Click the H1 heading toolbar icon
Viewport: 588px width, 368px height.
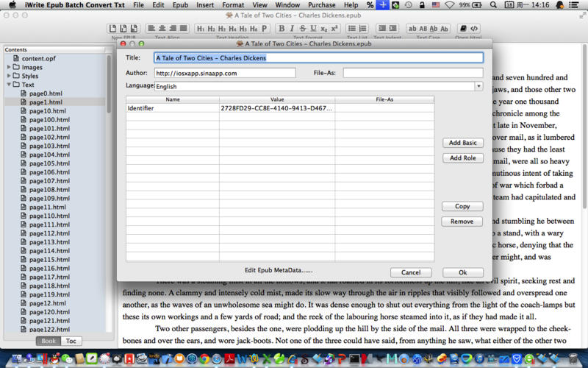pos(200,29)
